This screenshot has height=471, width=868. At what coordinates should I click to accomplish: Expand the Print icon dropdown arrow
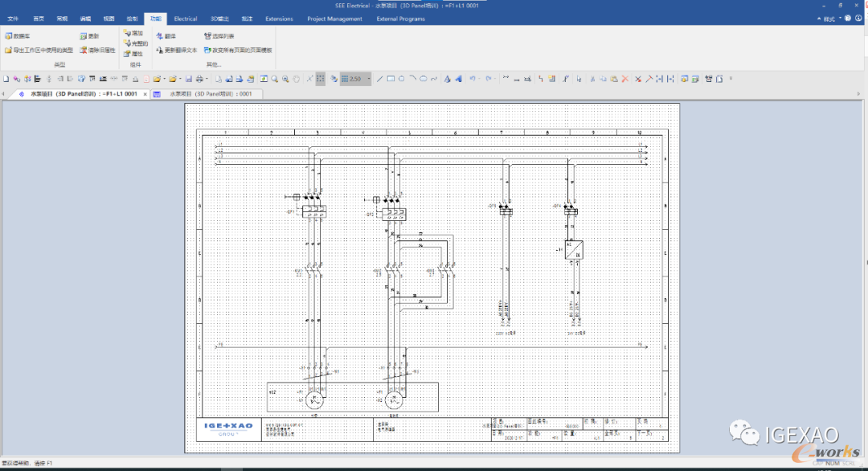click(207, 79)
